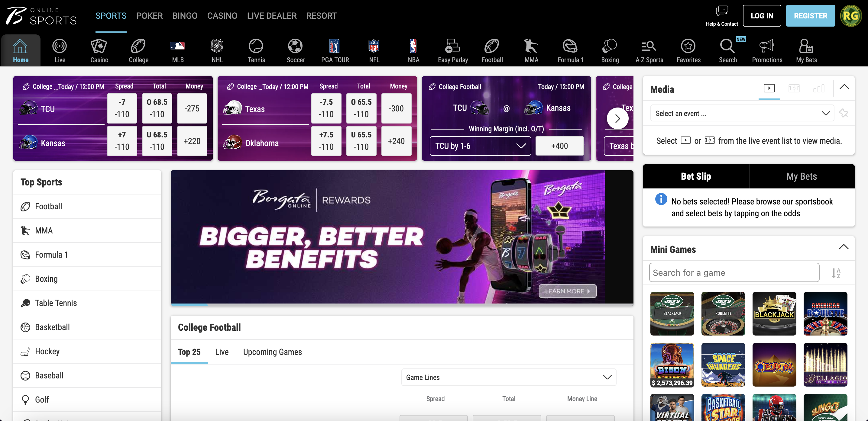Sort mini games alphabetically with A-Z icon
868x421 pixels.
(836, 273)
